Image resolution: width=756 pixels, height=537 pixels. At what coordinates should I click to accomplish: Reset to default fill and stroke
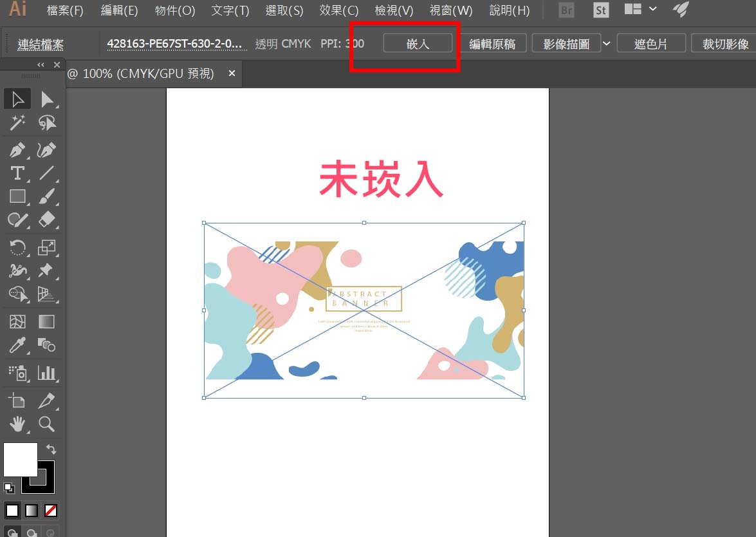pyautogui.click(x=9, y=487)
